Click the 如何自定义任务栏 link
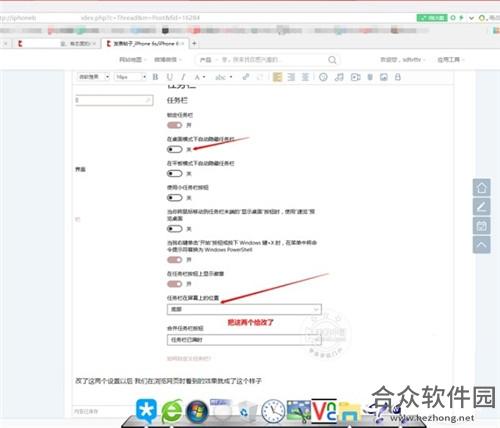Image resolution: width=500 pixels, height=428 pixels. [x=189, y=359]
